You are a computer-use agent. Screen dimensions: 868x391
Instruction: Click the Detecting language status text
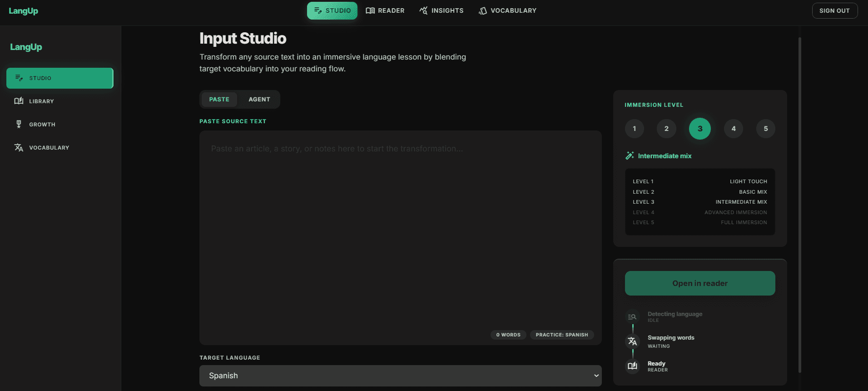click(x=675, y=314)
